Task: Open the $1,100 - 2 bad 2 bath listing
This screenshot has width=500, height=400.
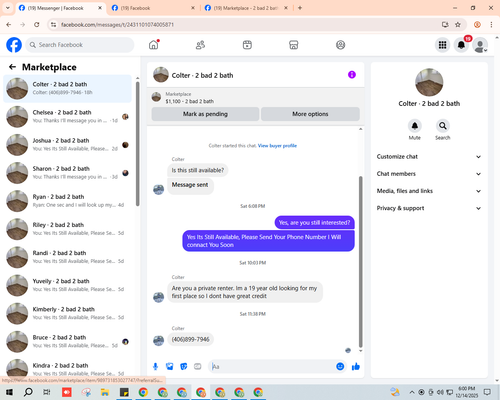Action: point(190,101)
